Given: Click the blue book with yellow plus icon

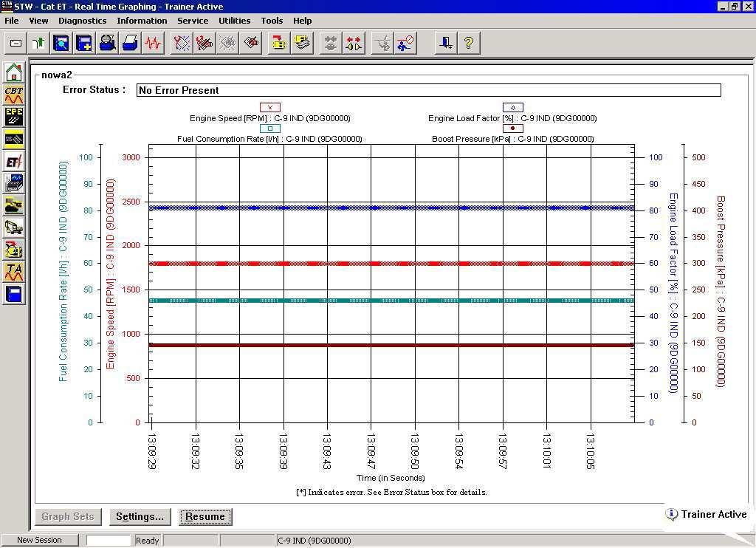Looking at the screenshot, I should (84, 44).
